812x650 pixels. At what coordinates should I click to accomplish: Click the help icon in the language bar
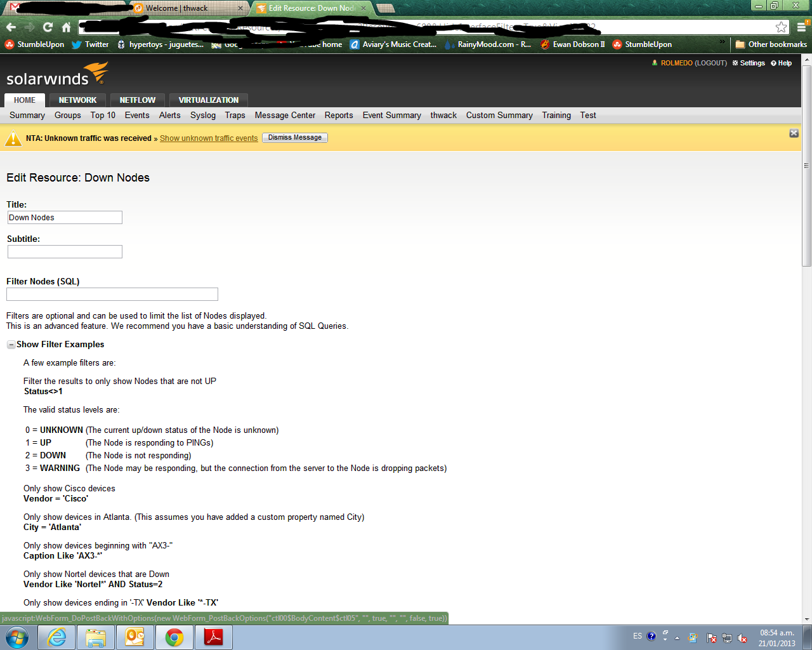(x=651, y=636)
